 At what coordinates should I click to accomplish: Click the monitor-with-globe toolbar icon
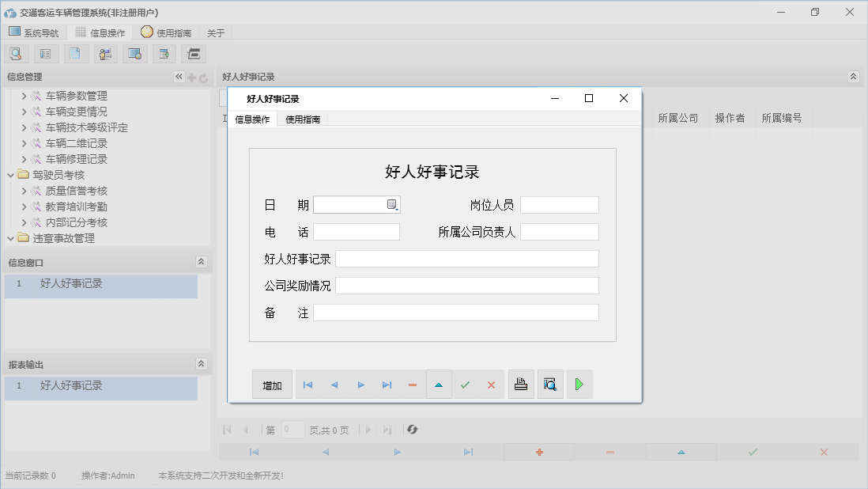(134, 53)
